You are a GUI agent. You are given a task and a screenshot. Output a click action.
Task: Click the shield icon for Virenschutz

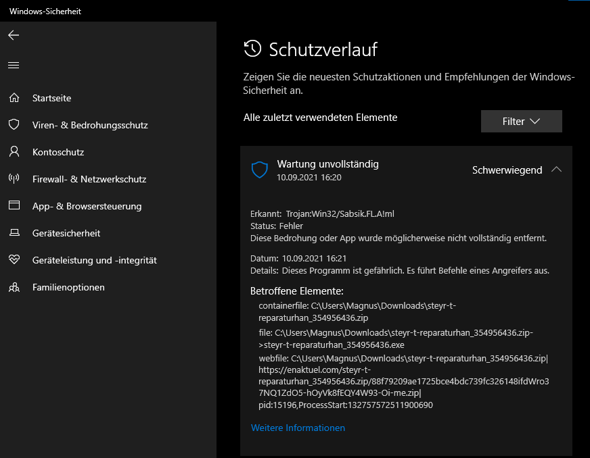(14, 125)
